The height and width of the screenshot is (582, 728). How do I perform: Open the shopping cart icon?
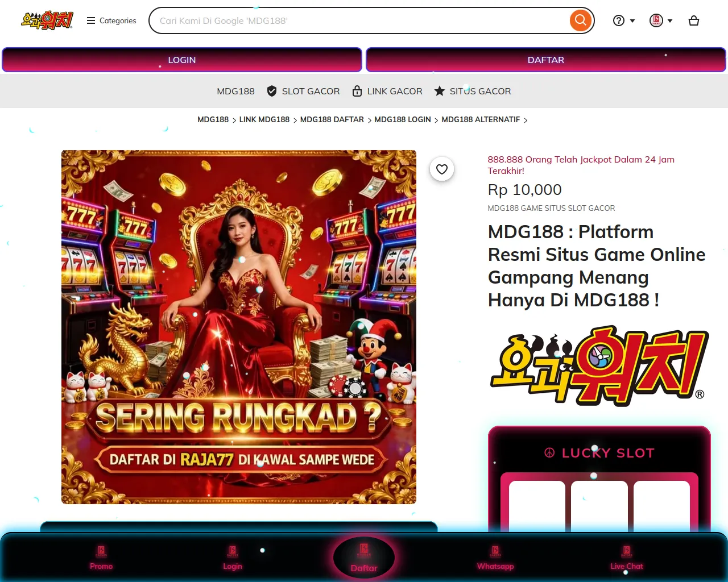click(x=694, y=20)
